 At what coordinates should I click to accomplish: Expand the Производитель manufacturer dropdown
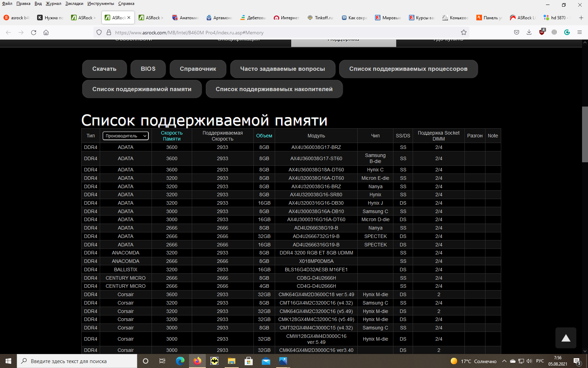click(x=126, y=136)
